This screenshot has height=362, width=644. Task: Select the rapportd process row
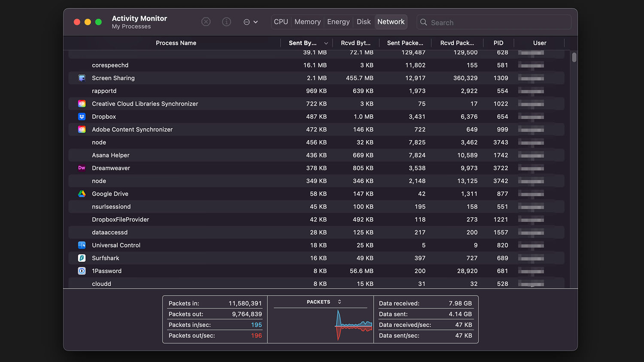pos(316,91)
